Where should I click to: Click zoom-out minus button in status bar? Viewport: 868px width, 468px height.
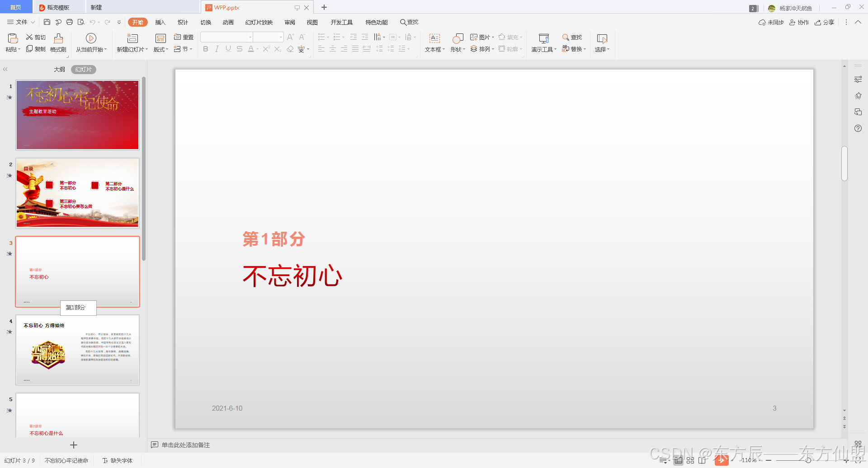[x=769, y=460]
